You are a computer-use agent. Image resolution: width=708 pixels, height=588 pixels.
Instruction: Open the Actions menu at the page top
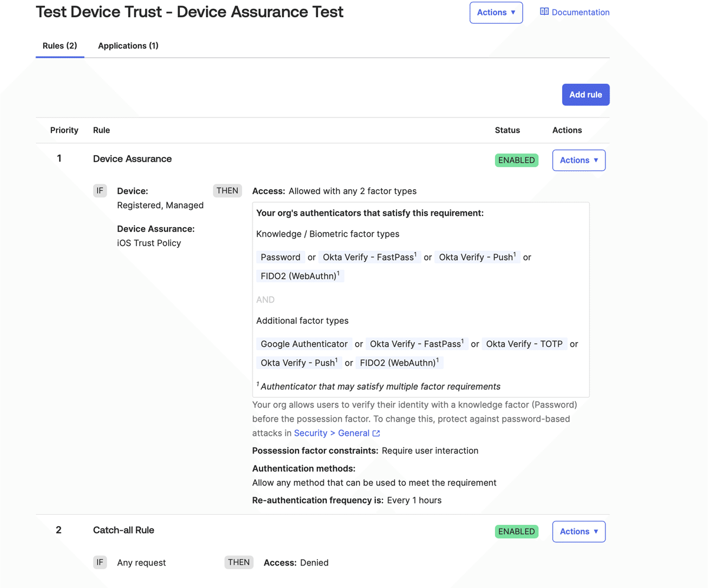click(x=496, y=12)
